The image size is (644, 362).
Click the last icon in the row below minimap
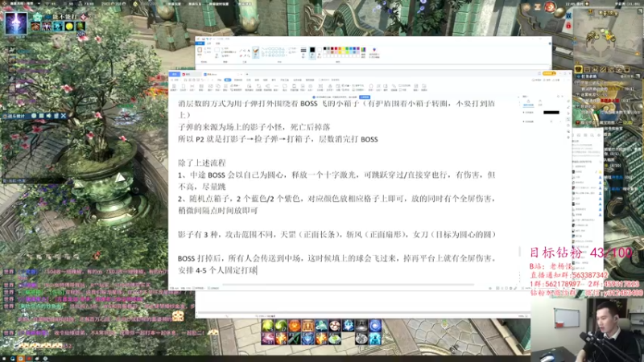click(x=627, y=69)
